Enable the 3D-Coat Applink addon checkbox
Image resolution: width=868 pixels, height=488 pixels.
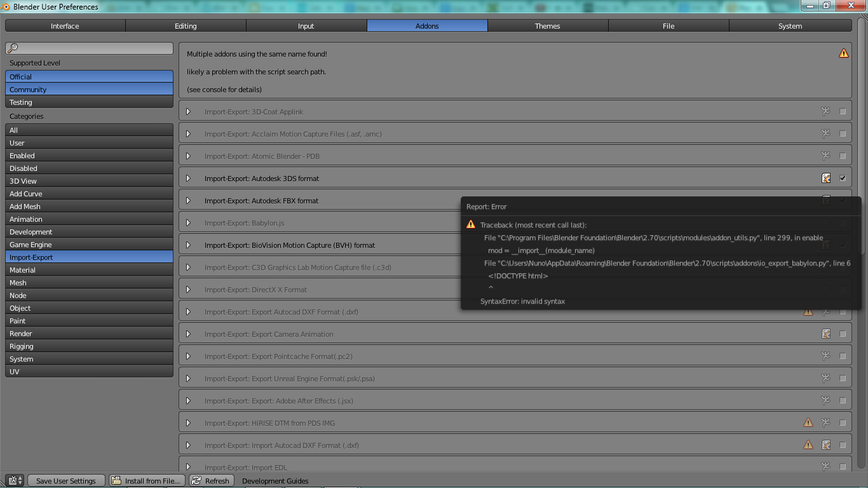pyautogui.click(x=843, y=112)
